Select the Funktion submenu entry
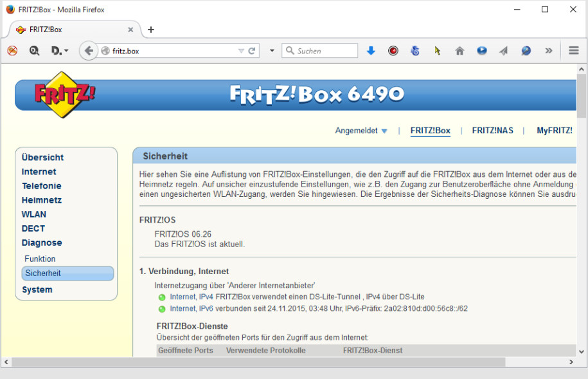Screen dimensions: 588x379 click(x=40, y=259)
